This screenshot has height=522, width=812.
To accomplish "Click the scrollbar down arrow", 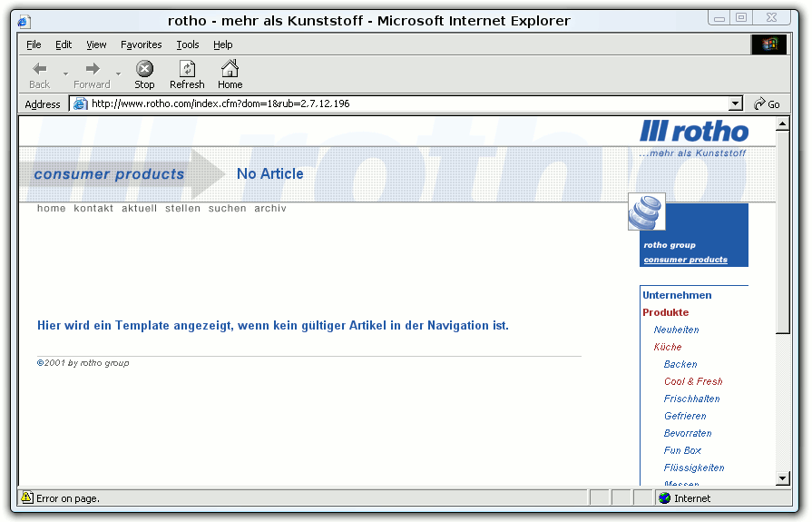I will coord(782,478).
